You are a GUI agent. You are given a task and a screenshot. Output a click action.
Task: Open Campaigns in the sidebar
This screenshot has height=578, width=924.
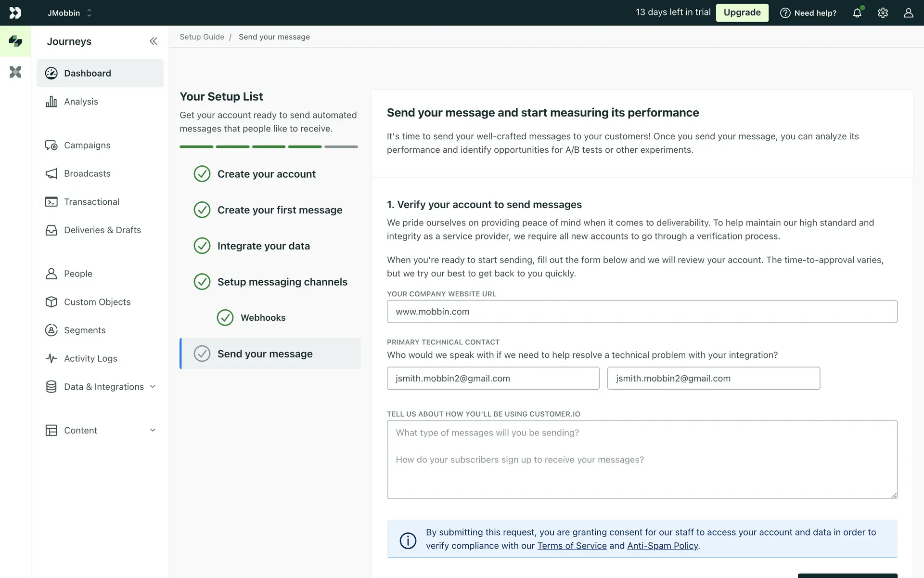coord(87,145)
